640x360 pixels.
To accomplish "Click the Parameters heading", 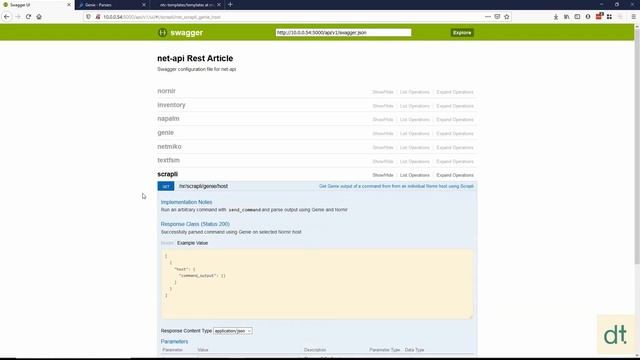I will (174, 342).
